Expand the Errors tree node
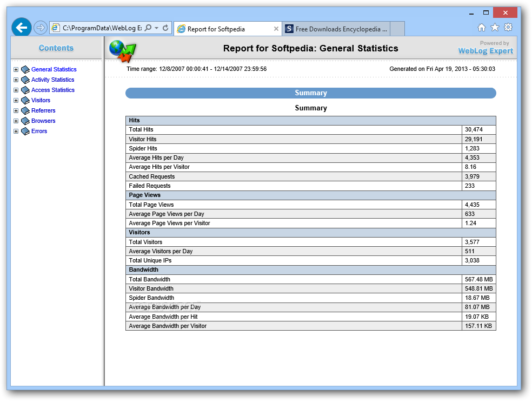 (16, 132)
